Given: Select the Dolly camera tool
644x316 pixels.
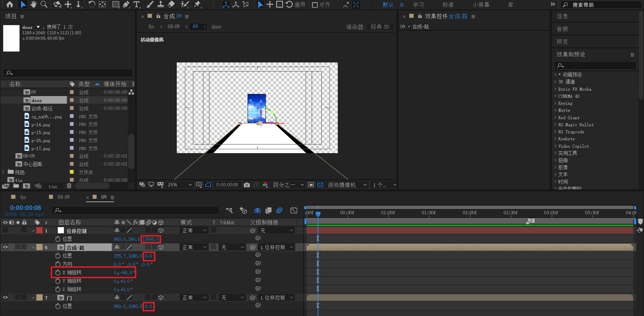Looking at the screenshot, I should [x=78, y=4].
